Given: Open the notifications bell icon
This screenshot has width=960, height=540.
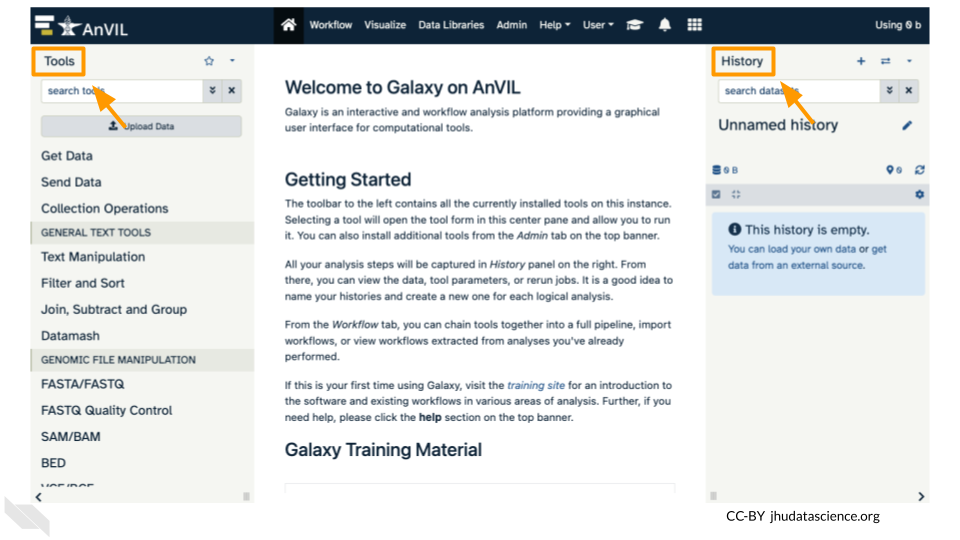Looking at the screenshot, I should click(x=664, y=24).
